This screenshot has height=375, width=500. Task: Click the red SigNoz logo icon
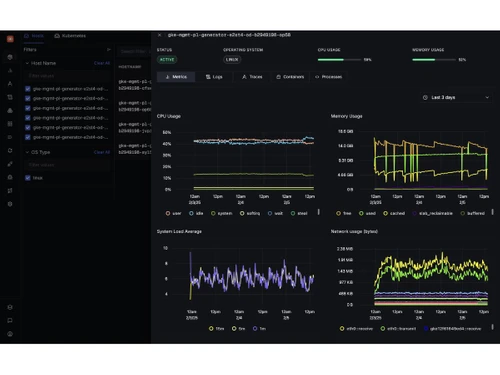10,39
